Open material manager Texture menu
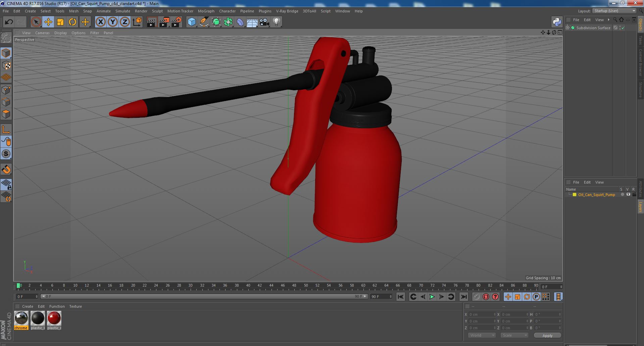This screenshot has height=346, width=644. tap(76, 306)
